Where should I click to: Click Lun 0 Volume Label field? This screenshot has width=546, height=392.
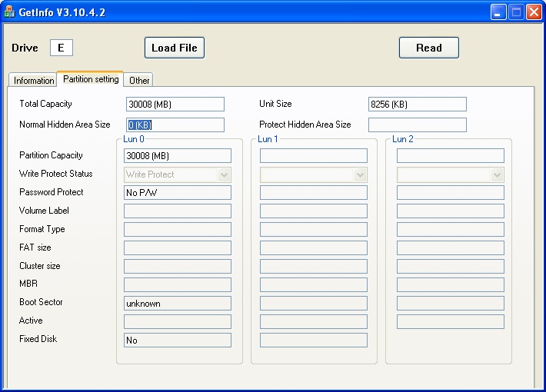click(178, 211)
